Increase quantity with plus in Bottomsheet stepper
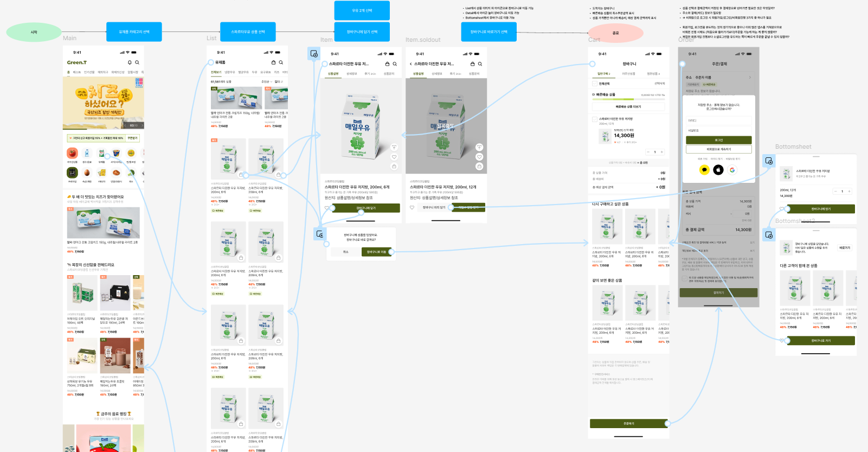 click(x=849, y=191)
